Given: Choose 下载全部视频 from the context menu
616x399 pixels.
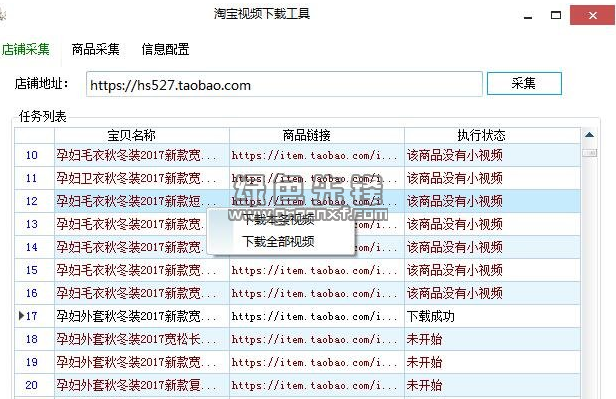Looking at the screenshot, I should coord(278,241).
